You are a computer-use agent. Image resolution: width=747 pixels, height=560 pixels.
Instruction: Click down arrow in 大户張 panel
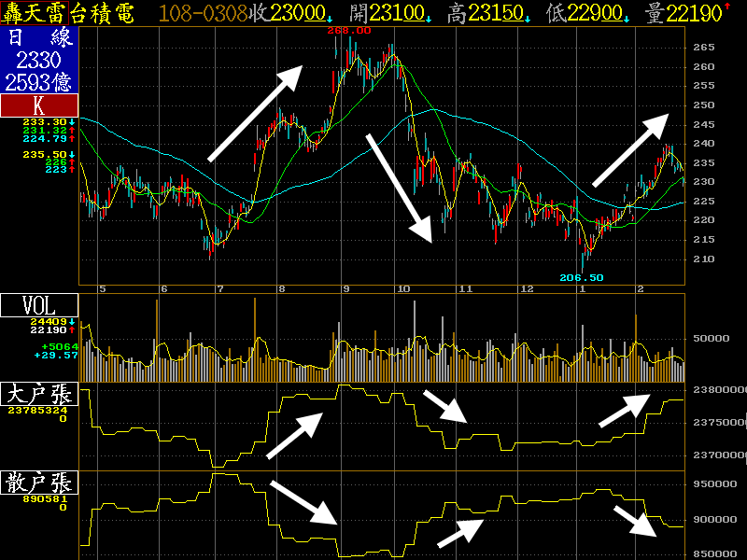click(x=446, y=406)
